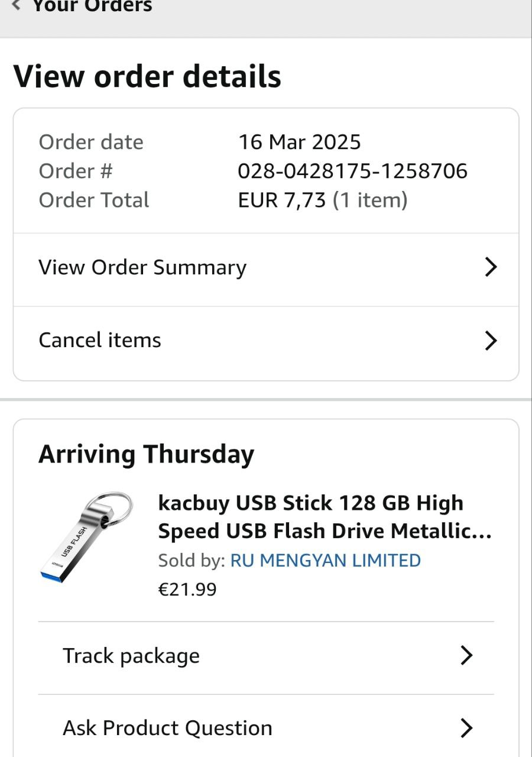Click the €21.99 item price
The width and height of the screenshot is (532, 757).
[x=187, y=590]
